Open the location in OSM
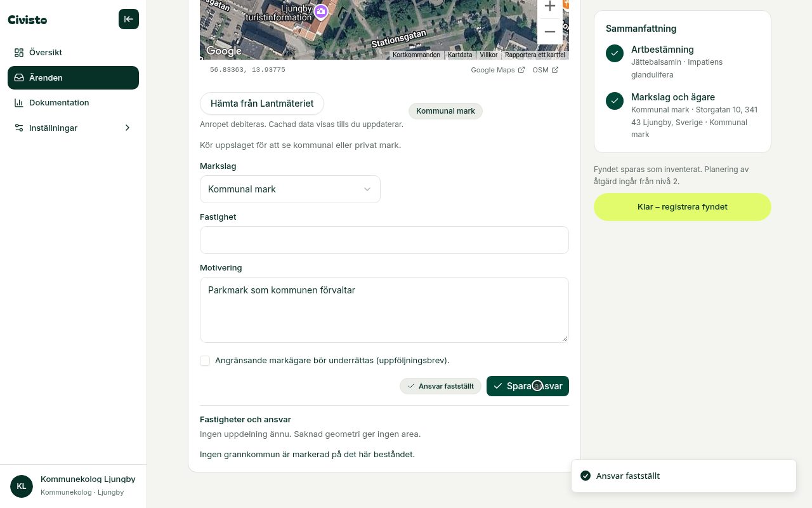 click(x=546, y=70)
